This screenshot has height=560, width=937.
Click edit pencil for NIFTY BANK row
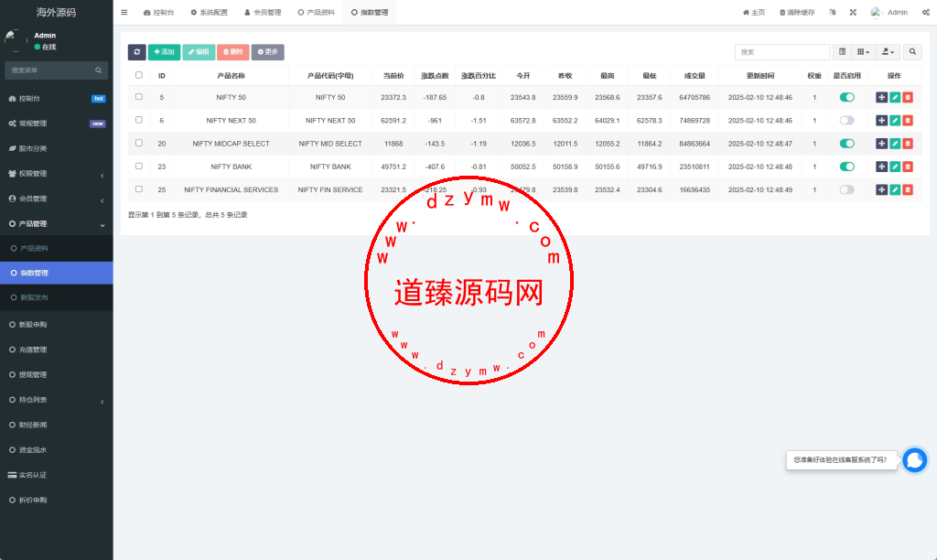click(895, 167)
